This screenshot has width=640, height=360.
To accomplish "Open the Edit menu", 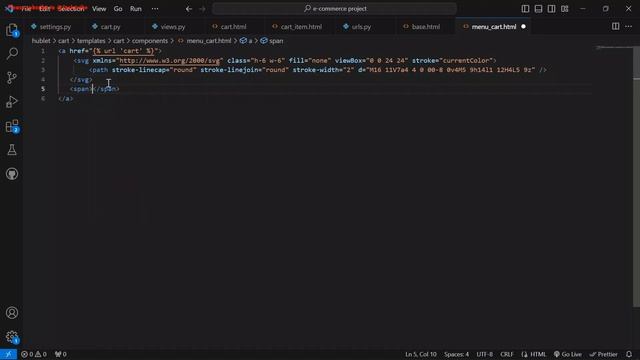I will pos(44,9).
